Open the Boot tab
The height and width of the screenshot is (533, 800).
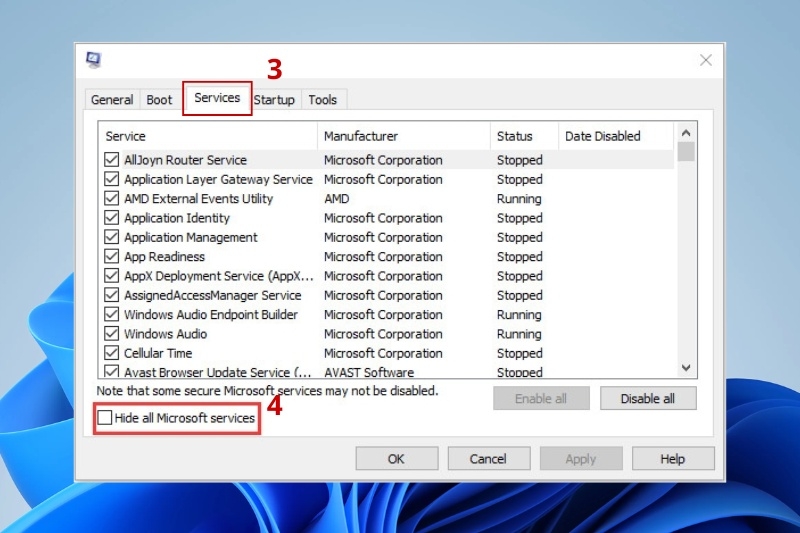pos(159,99)
